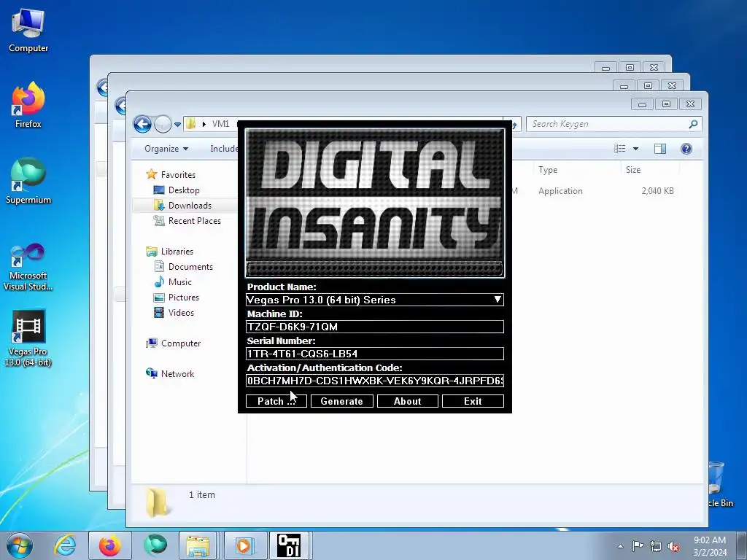Click the muted volume tray icon
Viewport: 747px width, 560px height.
673,546
